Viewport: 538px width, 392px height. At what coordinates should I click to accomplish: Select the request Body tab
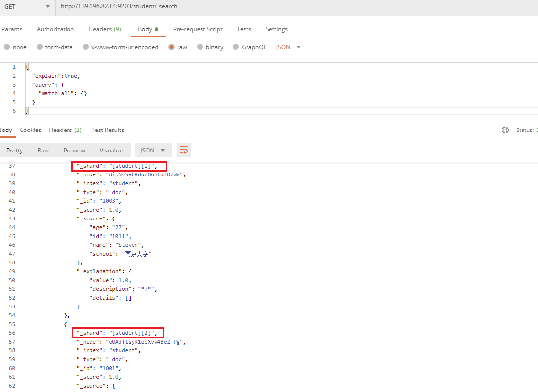click(x=148, y=29)
